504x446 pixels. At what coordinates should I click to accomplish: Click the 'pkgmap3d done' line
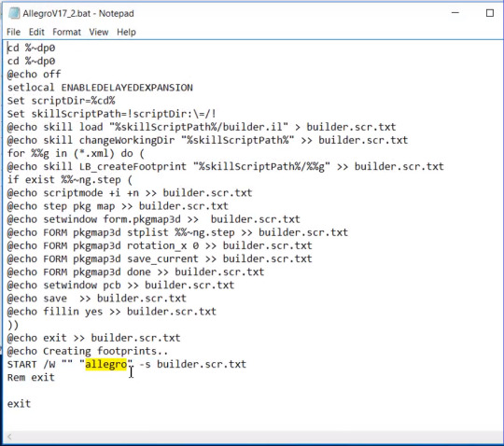click(x=135, y=272)
